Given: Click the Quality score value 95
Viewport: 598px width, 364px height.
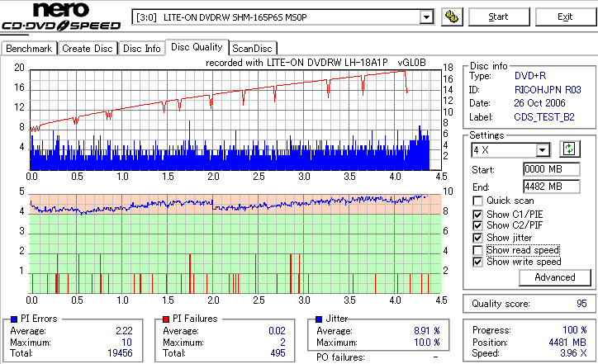Looking at the screenshot, I should coord(581,304).
